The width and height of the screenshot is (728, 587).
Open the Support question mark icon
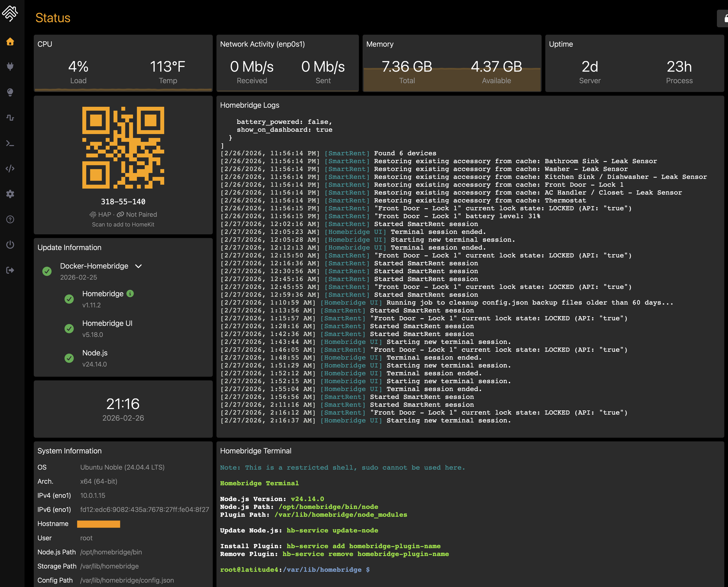[x=10, y=220]
